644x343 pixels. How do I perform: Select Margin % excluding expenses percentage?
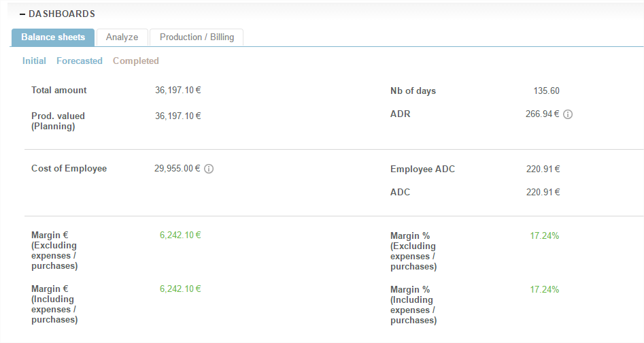tap(544, 236)
